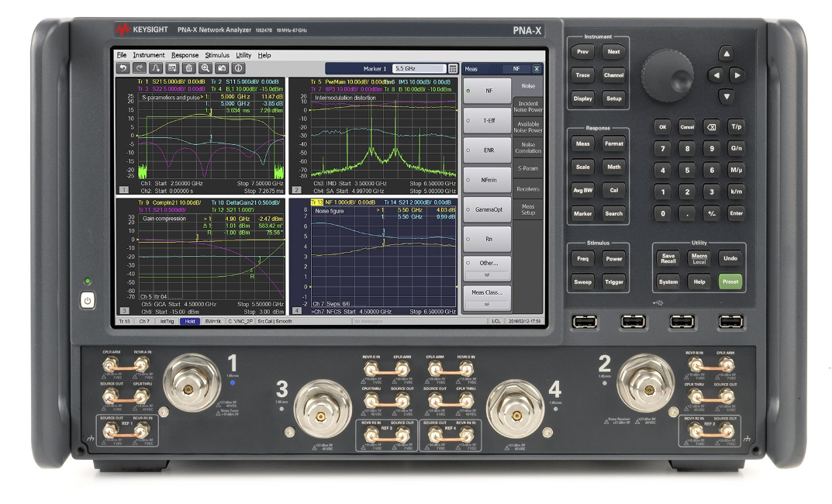Turn the front-panel rotary knob
The image size is (832, 504).
(668, 76)
